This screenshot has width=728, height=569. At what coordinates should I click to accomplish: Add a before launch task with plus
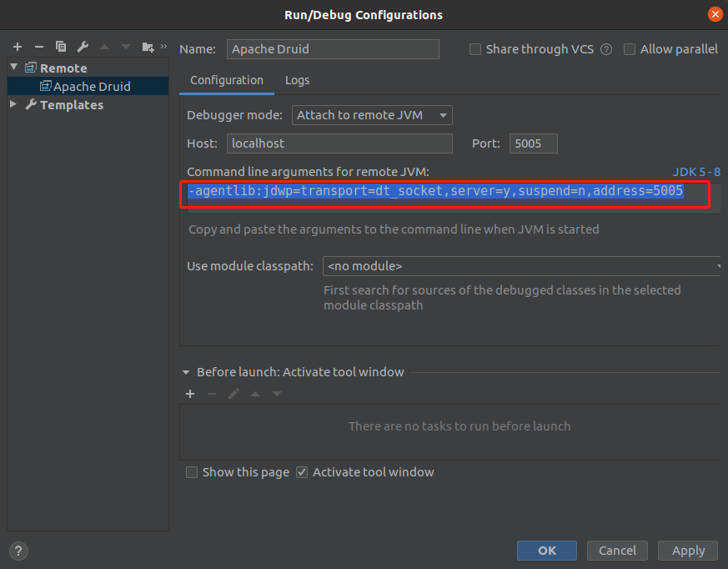click(190, 394)
